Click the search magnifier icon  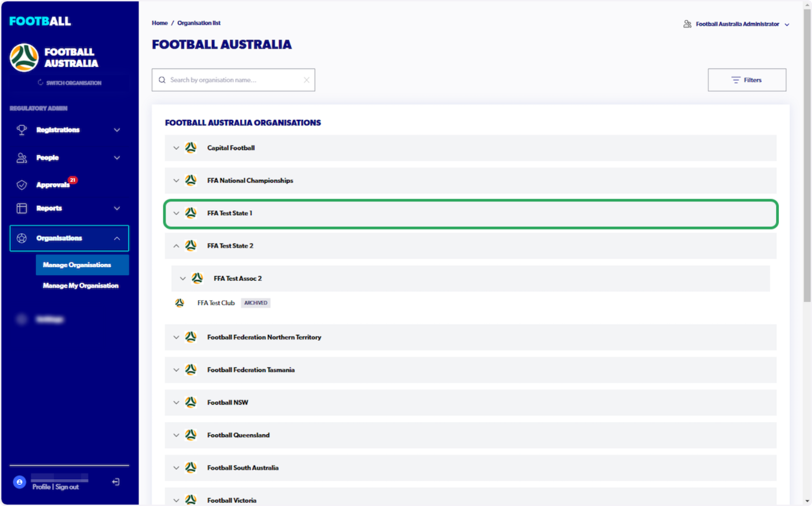[162, 80]
